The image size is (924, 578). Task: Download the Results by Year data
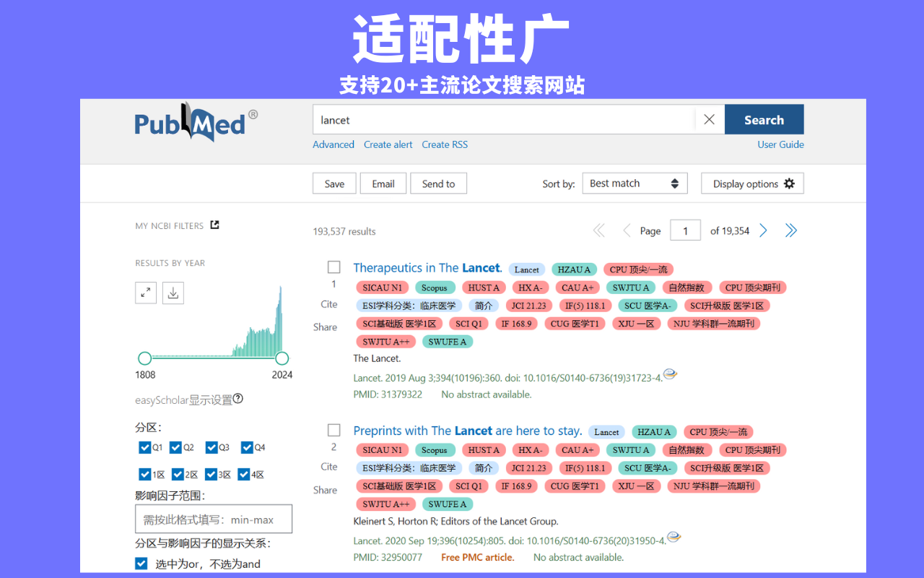pyautogui.click(x=173, y=293)
